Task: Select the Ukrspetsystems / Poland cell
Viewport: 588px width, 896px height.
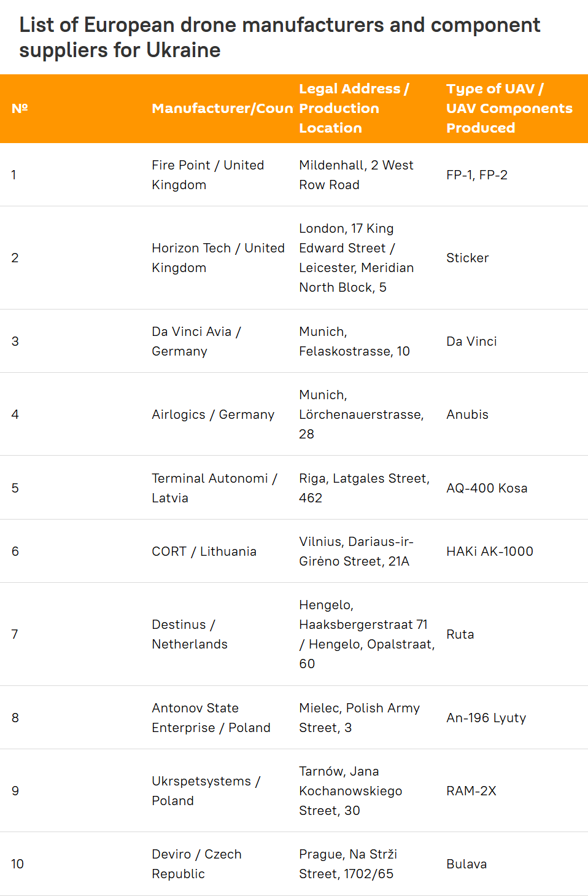Action: [206, 791]
